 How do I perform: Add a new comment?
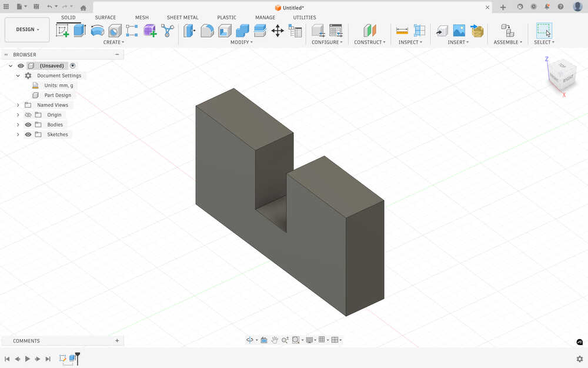(117, 340)
